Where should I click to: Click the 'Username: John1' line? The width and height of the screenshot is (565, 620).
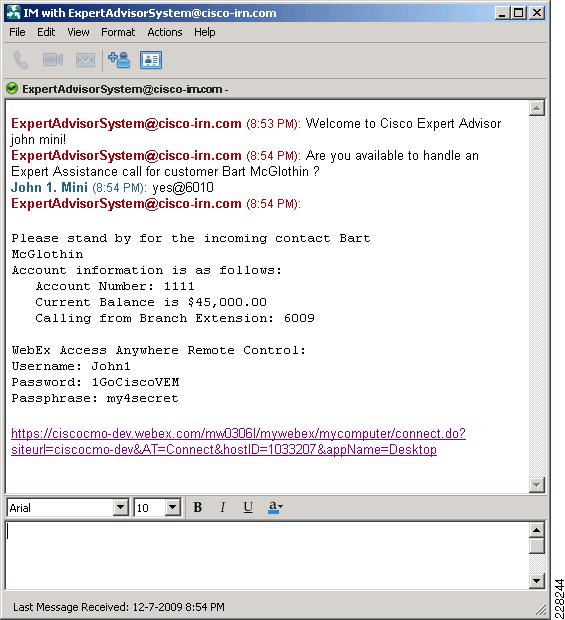tap(71, 366)
